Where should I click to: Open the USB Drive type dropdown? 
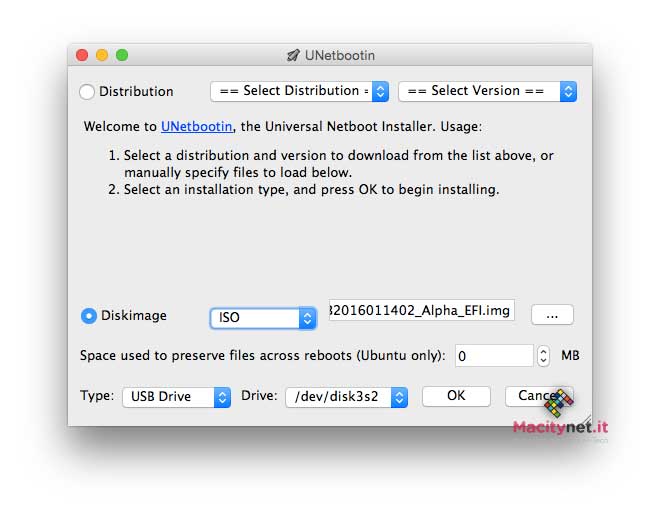click(176, 397)
